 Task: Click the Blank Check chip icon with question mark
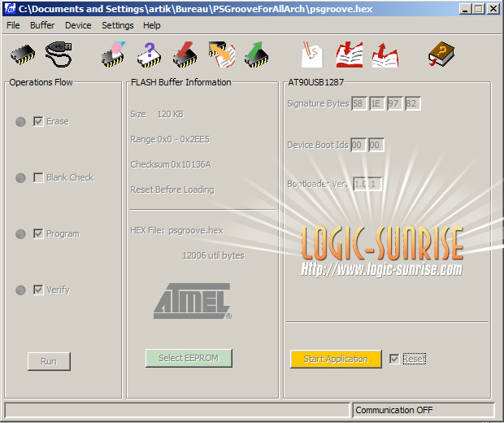[149, 55]
